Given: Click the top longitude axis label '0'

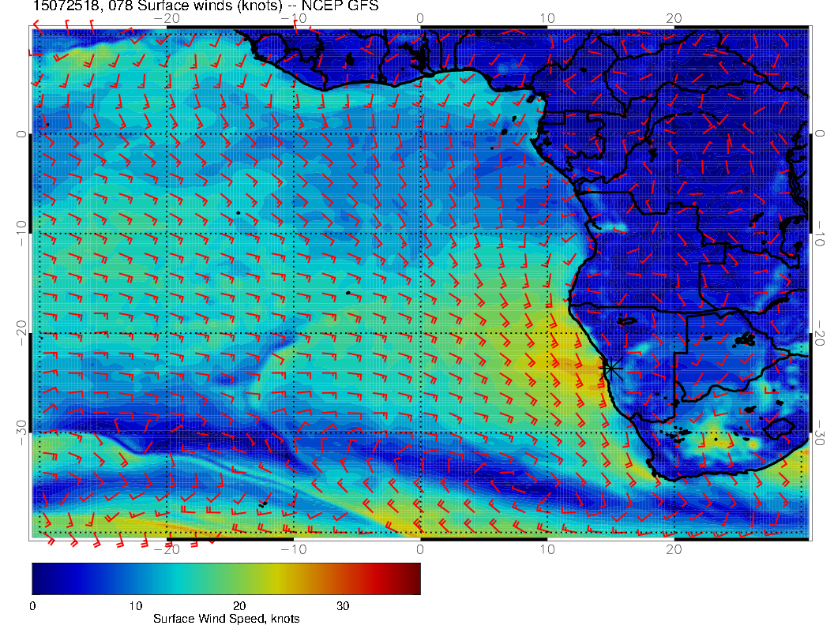Looking at the screenshot, I should coord(420,19).
